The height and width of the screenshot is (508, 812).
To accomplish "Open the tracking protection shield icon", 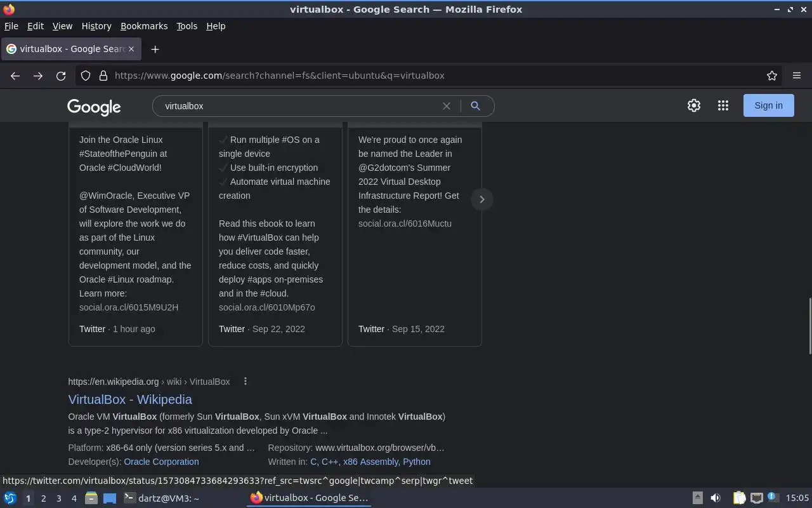I will point(86,76).
